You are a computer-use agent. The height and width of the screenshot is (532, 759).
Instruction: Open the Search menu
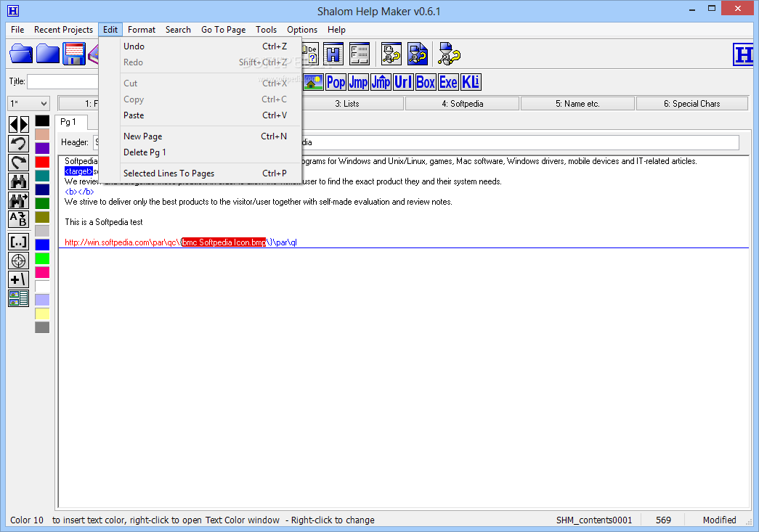178,30
